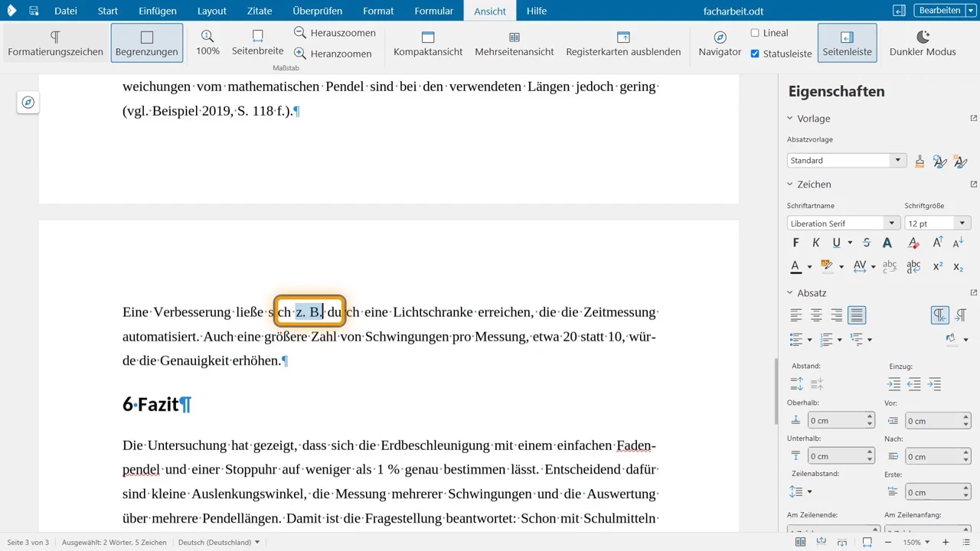Toggle Formatierungszeichen display
This screenshot has height=551, width=980.
55,44
